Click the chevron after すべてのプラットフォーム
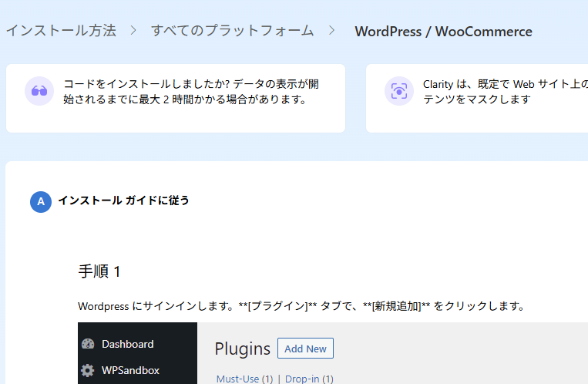This screenshot has width=588, height=384. pos(331,30)
